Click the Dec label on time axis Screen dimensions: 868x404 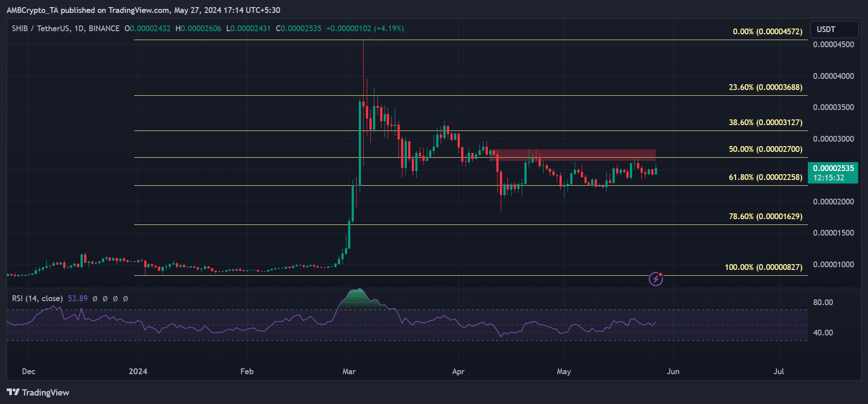click(28, 371)
